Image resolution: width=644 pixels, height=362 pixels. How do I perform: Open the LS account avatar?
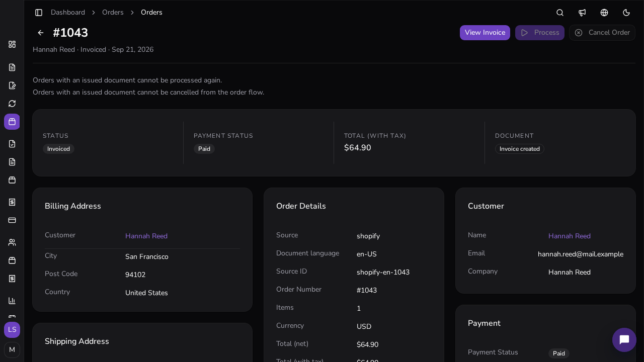[x=12, y=330]
